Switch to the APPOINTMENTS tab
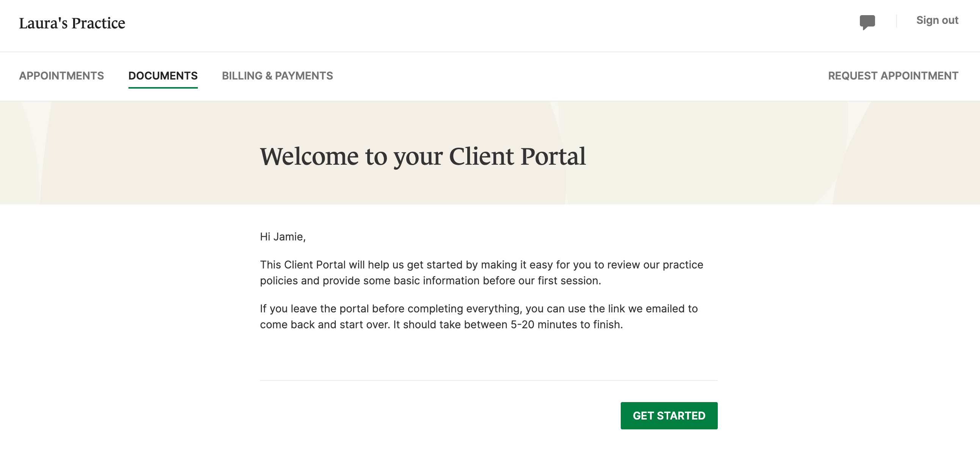The width and height of the screenshot is (980, 471). (x=62, y=76)
